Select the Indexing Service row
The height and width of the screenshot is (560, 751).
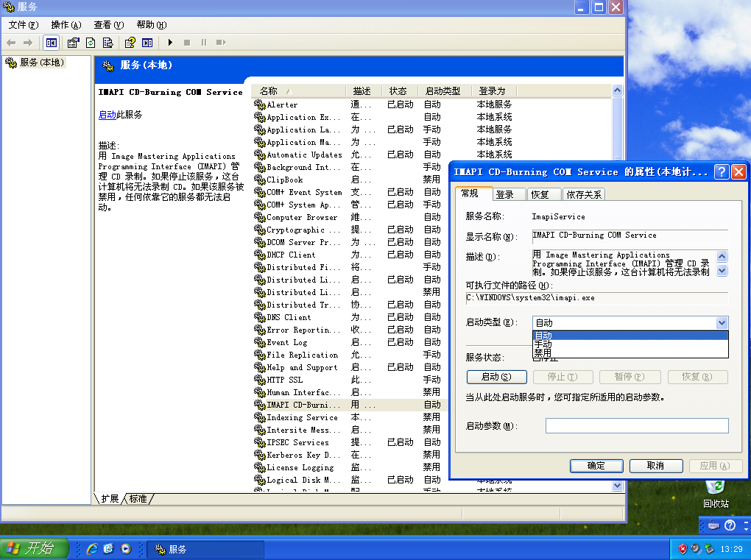click(350, 417)
